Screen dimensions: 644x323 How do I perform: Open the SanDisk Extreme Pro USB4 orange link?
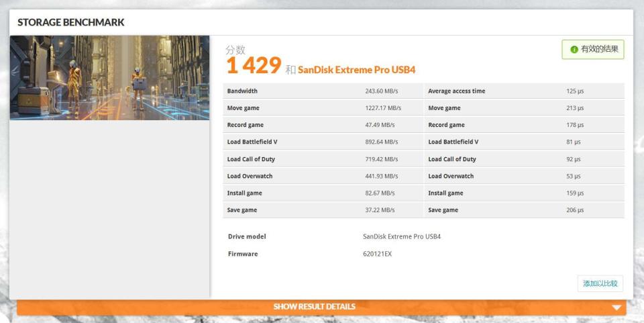356,69
